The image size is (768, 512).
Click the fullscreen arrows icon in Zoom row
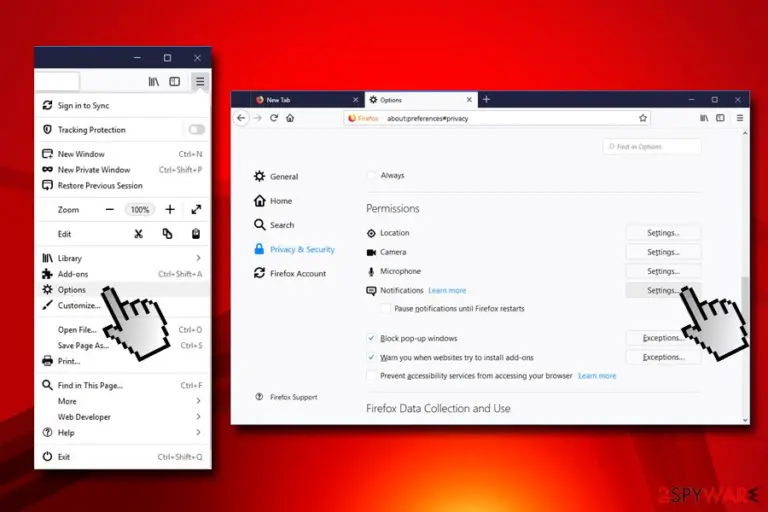click(x=196, y=210)
